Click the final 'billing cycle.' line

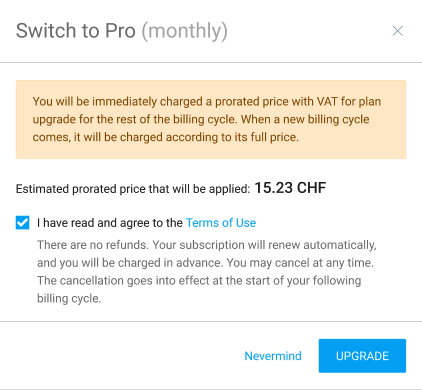69,298
